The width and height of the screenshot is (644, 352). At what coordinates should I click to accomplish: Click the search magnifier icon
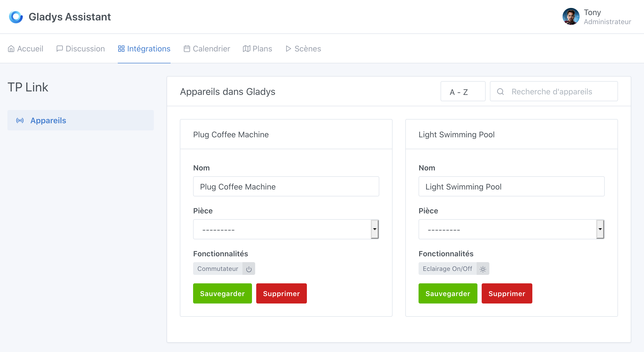(x=500, y=92)
